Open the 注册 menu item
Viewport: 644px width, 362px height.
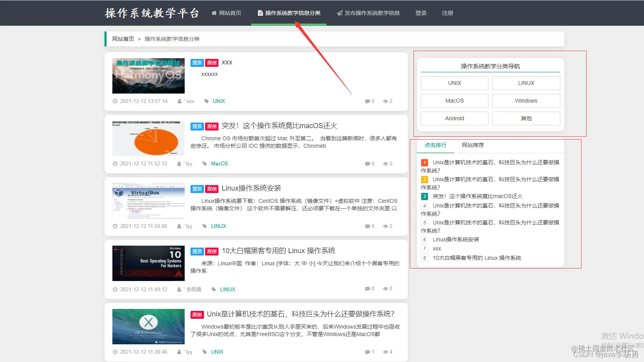pyautogui.click(x=448, y=13)
